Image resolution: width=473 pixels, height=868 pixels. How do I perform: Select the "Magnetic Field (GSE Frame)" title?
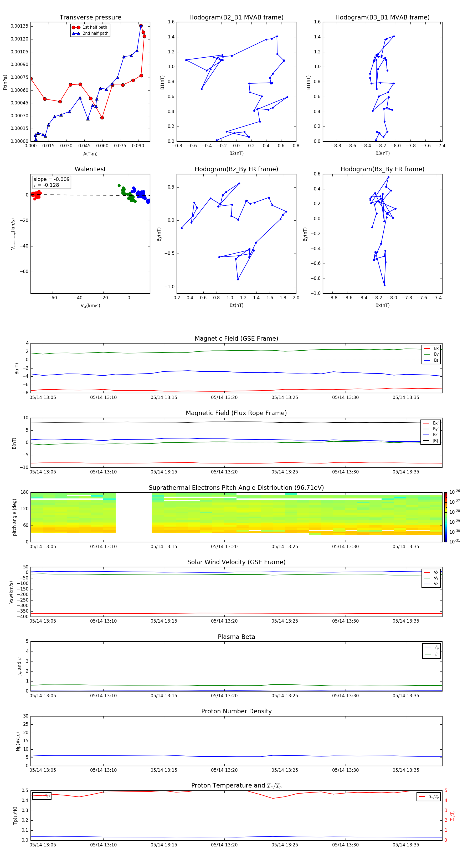point(236,339)
